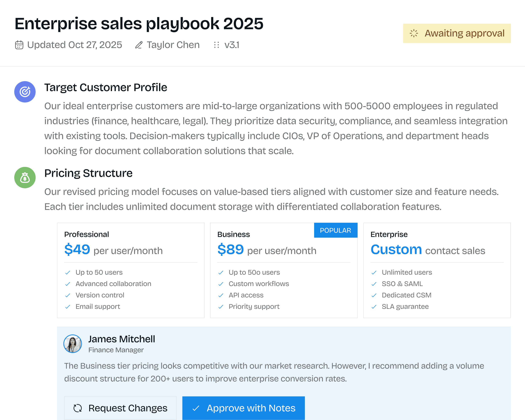Click the calendar icon beside updated date
This screenshot has width=525, height=420.
tap(19, 45)
